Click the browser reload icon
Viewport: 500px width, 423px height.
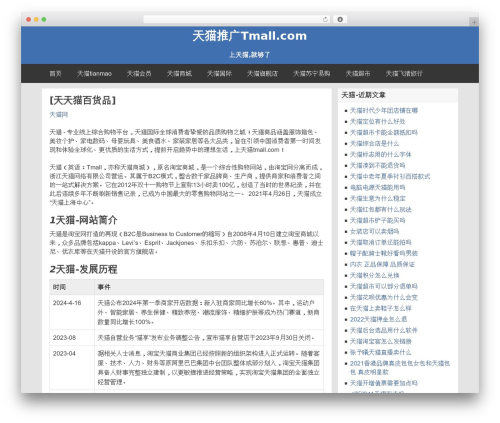(325, 20)
